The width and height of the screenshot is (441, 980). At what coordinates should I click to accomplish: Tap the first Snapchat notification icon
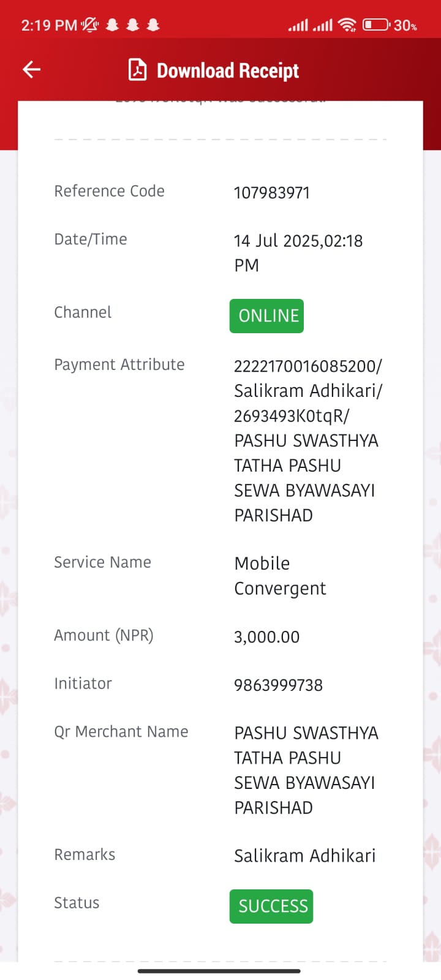[x=112, y=25]
